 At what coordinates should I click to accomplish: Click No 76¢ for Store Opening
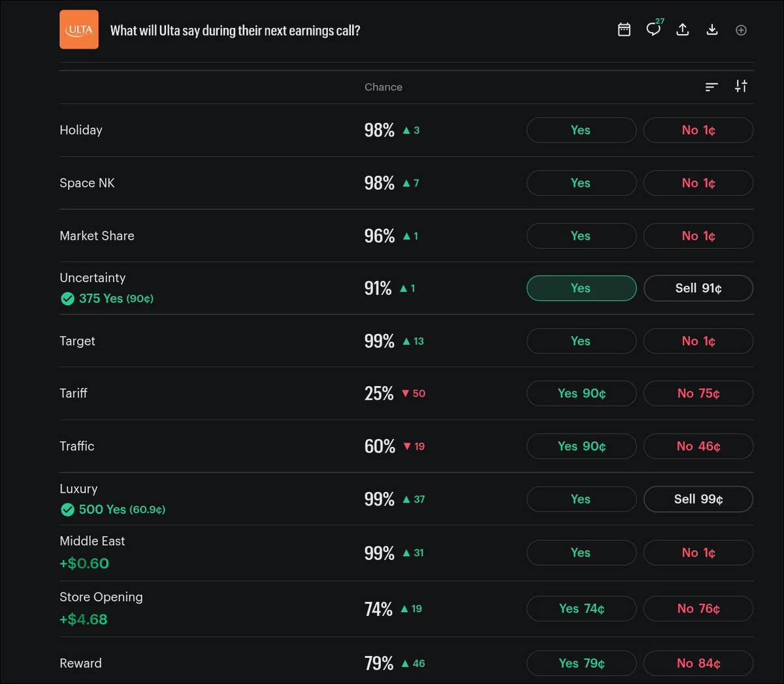(x=698, y=609)
